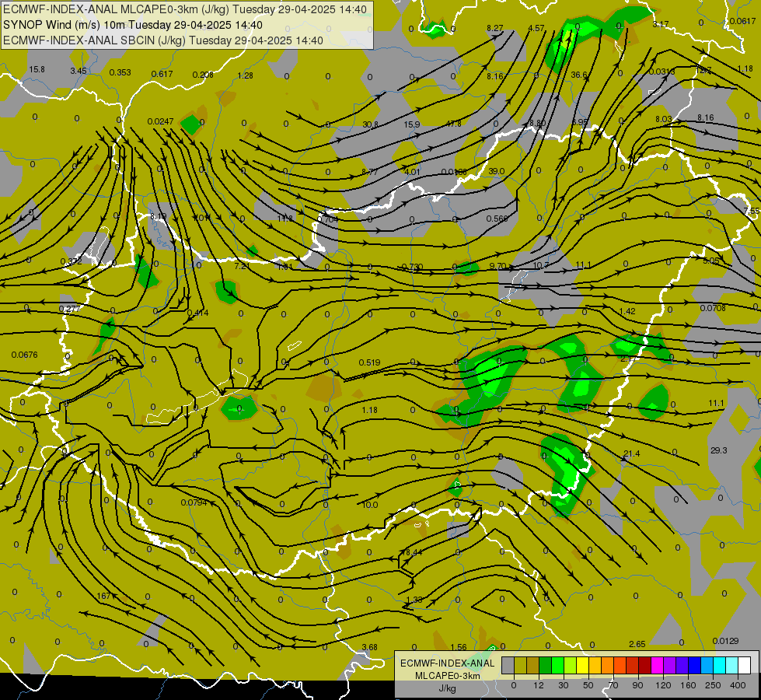Viewport: 761px width, 700px height.
Task: Select the '3.68' map value
Action: point(369,647)
